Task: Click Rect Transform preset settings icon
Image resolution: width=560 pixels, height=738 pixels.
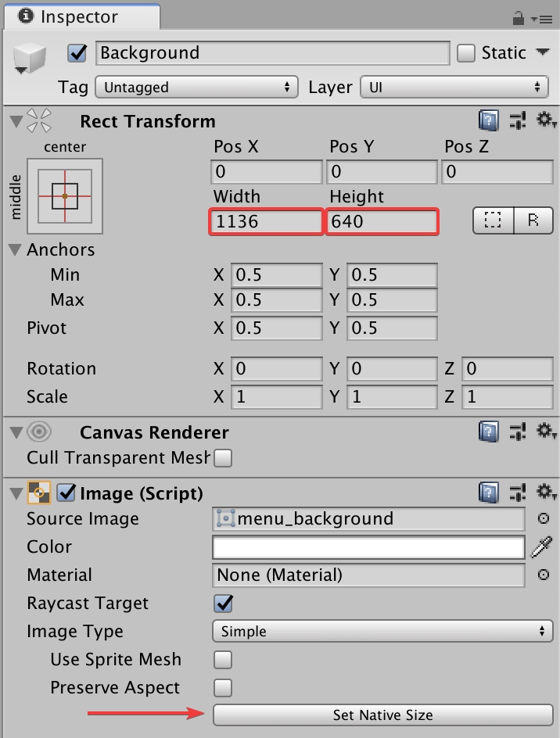Action: pos(517,121)
